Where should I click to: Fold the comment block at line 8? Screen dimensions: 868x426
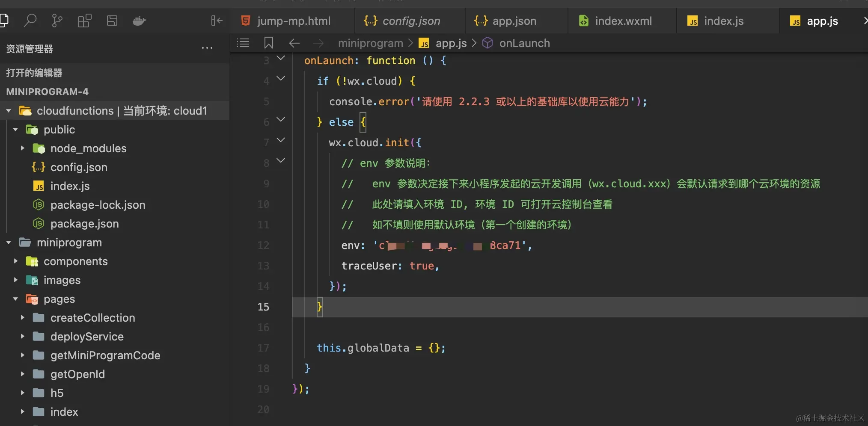pyautogui.click(x=281, y=161)
